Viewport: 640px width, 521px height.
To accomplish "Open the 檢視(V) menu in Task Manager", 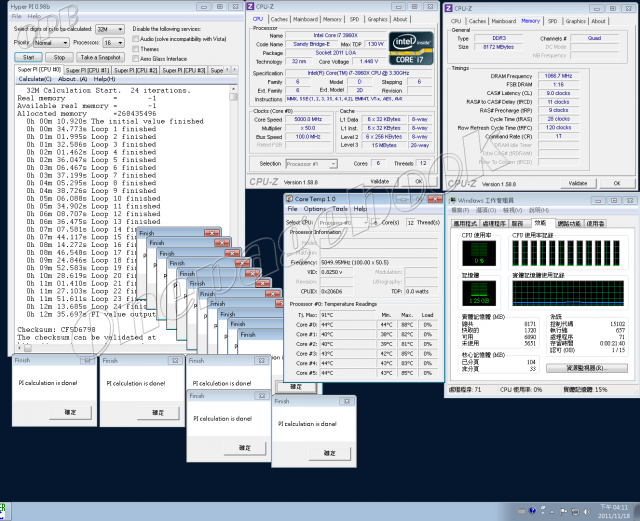I will (x=512, y=210).
